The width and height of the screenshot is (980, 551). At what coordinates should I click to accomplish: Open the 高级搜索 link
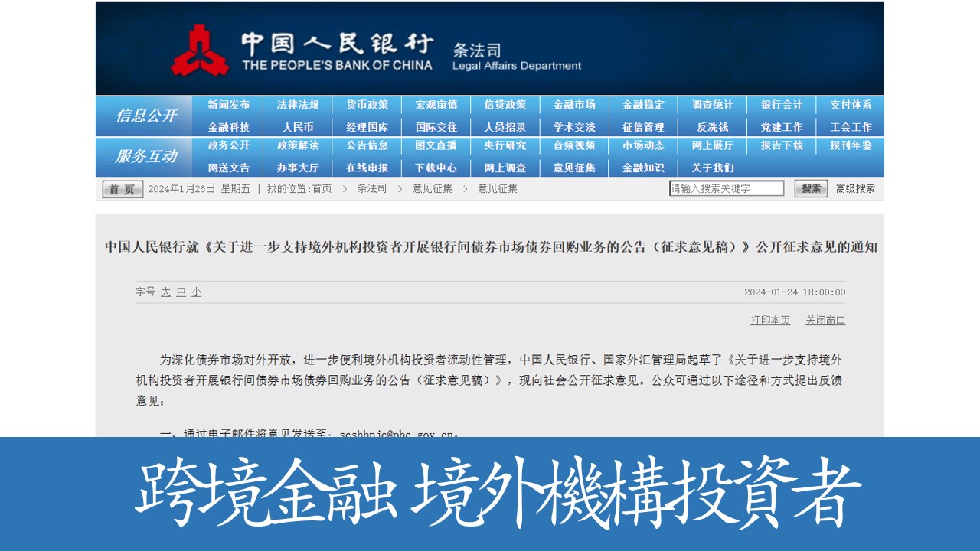click(855, 188)
